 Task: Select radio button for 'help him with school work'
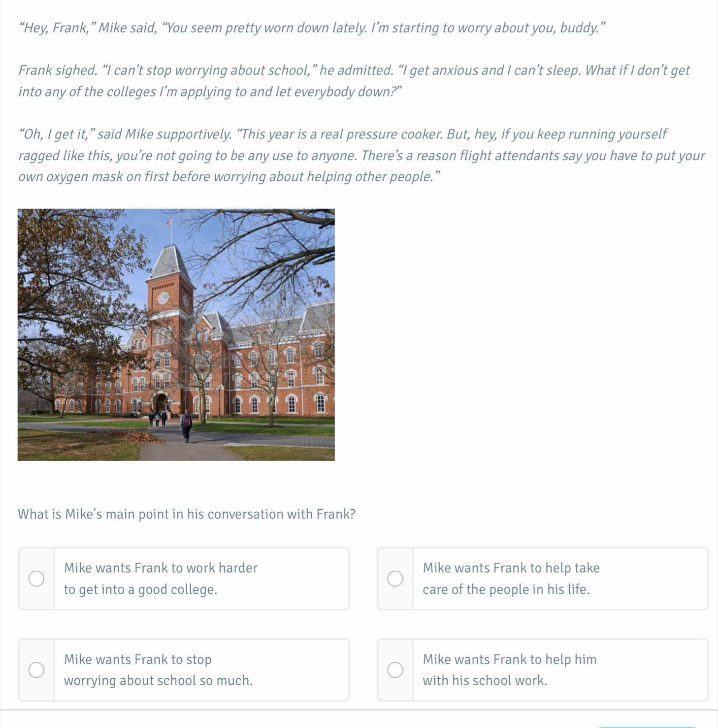click(395, 670)
